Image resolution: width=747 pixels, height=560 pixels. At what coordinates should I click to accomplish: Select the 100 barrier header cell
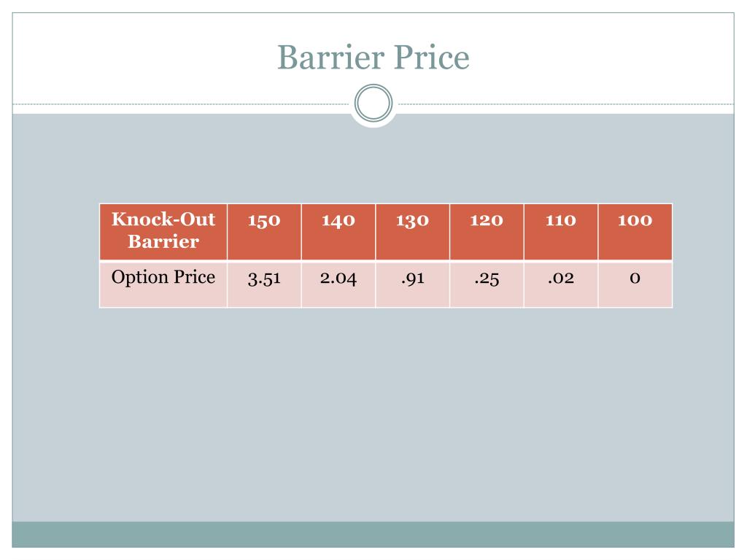635,232
